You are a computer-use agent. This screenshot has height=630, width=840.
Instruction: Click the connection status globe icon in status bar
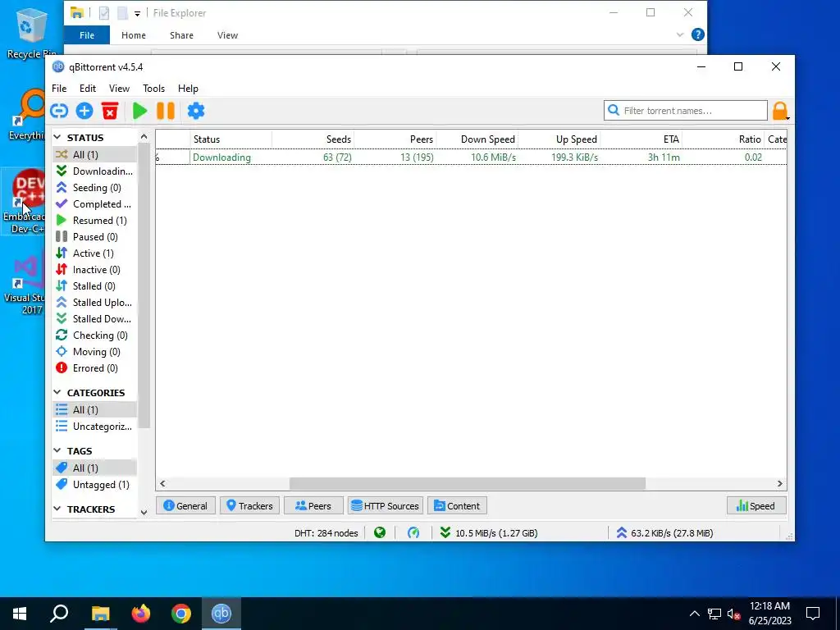point(380,533)
